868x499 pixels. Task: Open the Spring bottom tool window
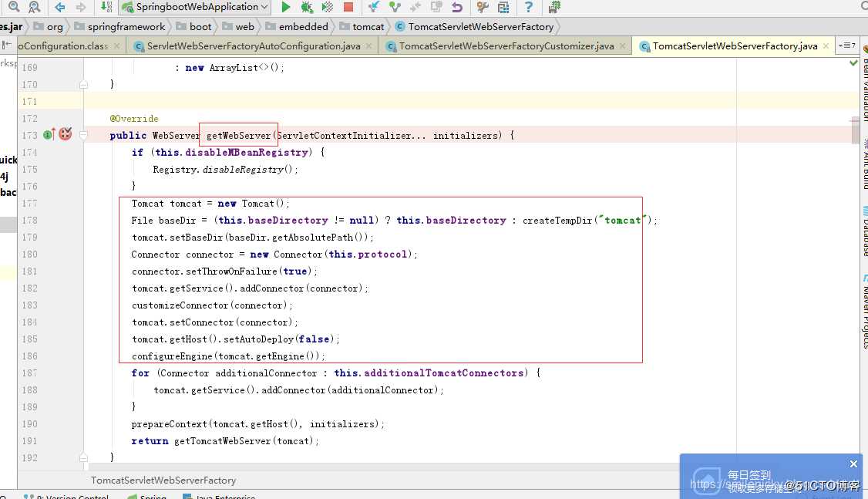(x=147, y=496)
